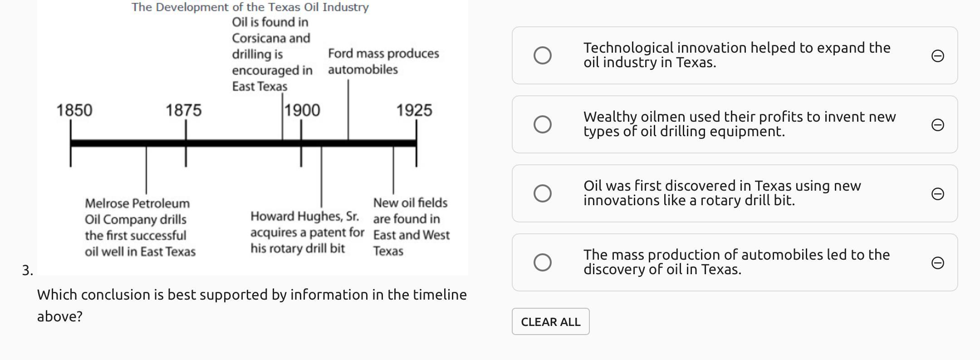The width and height of the screenshot is (980, 360).
Task: Click the 1925 year label on timeline
Action: click(x=414, y=110)
